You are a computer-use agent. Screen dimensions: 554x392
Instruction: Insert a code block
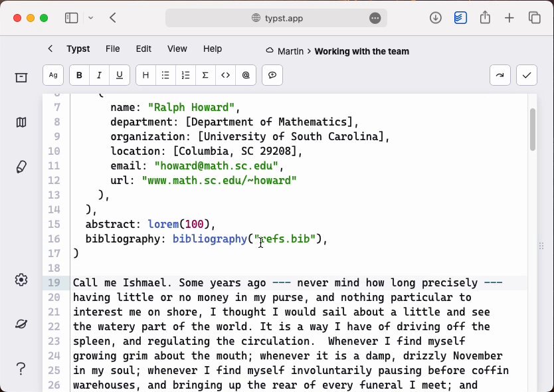(x=225, y=75)
